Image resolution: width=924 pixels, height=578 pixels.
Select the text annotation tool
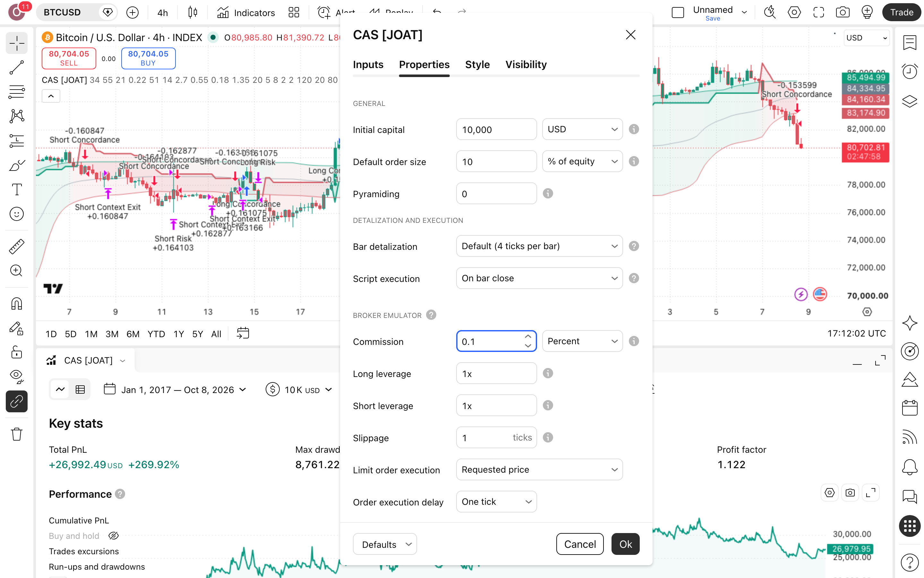click(16, 189)
